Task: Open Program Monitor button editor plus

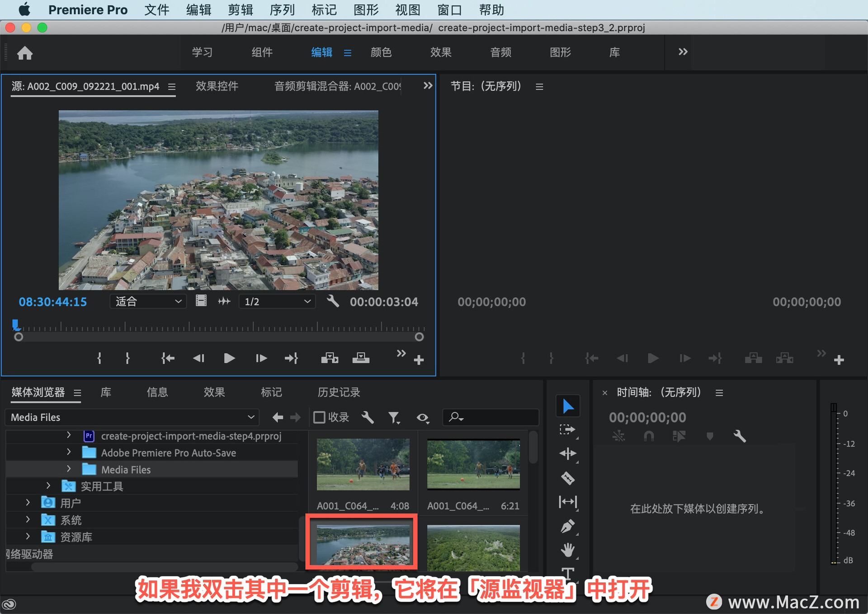Action: pos(839,360)
